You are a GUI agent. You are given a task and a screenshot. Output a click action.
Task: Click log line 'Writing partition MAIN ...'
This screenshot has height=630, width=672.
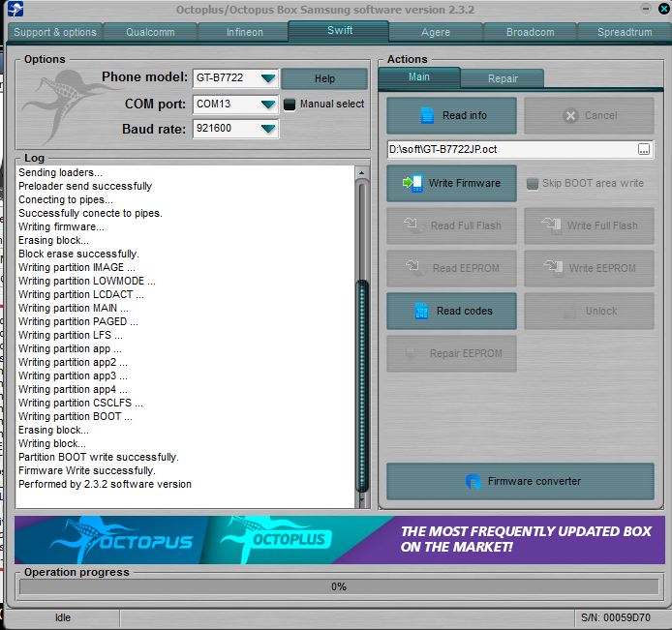pos(74,308)
